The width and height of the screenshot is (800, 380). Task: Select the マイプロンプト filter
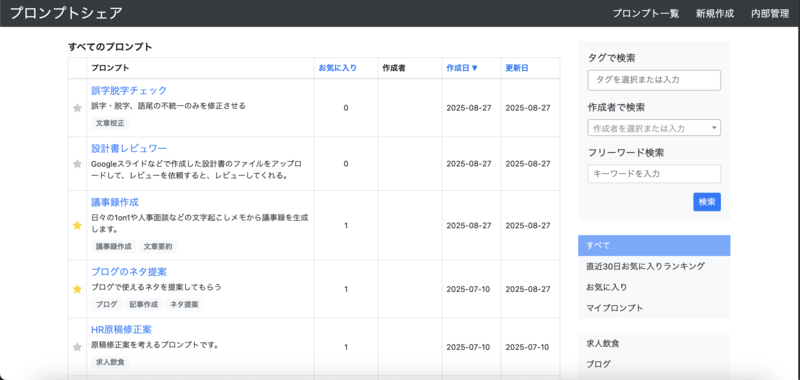[x=654, y=308]
